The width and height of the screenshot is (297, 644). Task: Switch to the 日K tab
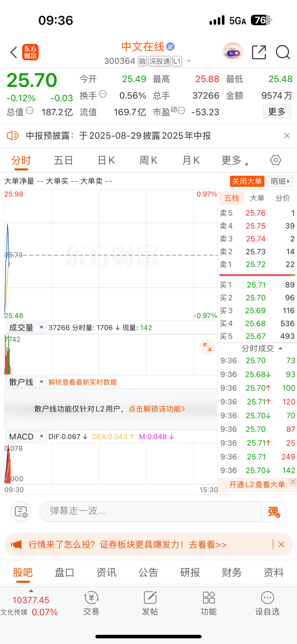[106, 160]
